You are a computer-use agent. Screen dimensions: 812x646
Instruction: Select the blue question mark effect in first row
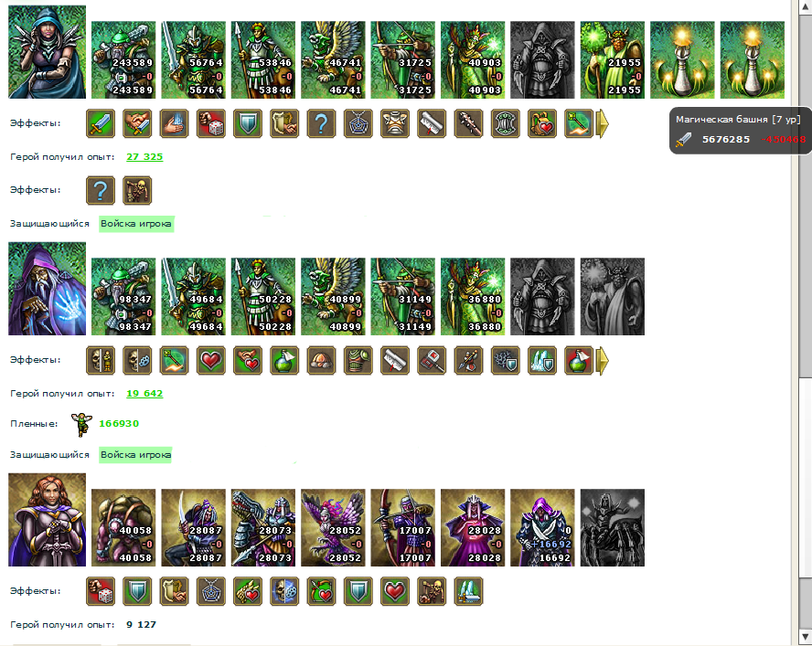click(x=321, y=123)
